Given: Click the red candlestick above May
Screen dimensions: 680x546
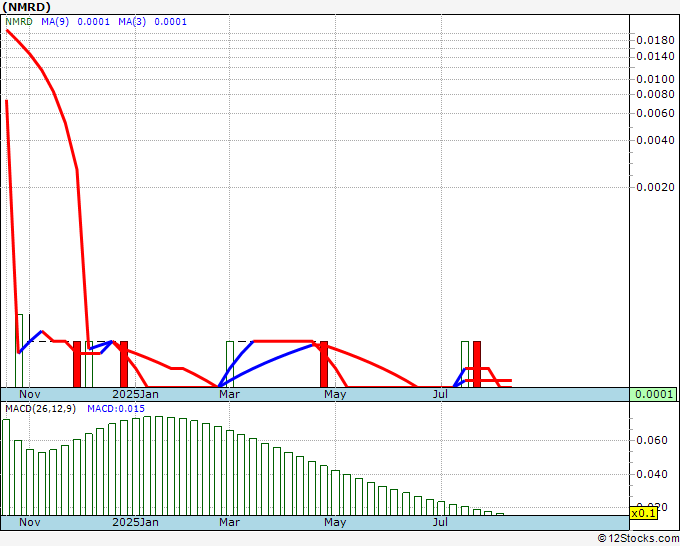Looking at the screenshot, I should tap(323, 363).
